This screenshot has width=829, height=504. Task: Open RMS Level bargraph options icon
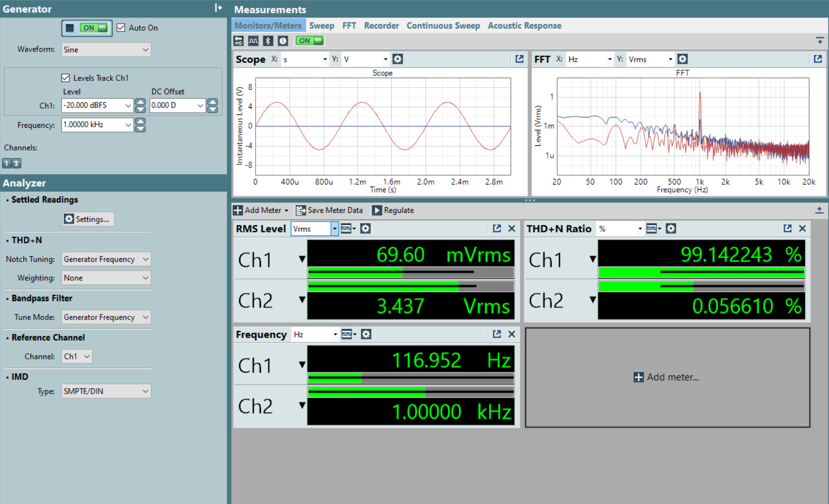(x=348, y=228)
